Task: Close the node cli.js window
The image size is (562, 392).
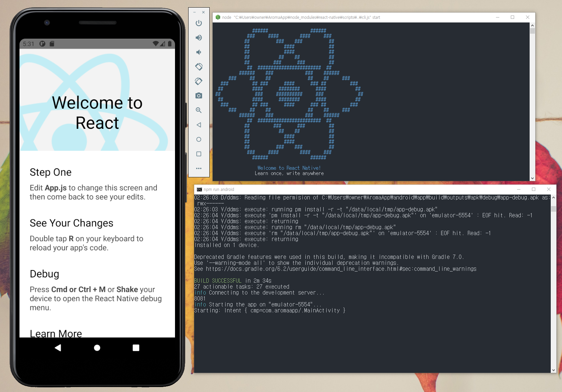Action: point(528,17)
